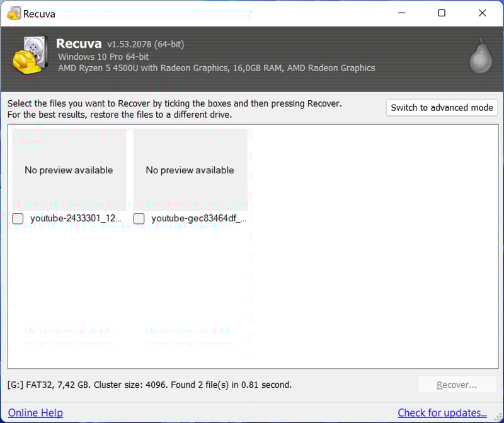Tick the checkbox for youtube-gec83464df file
The image size is (504, 423).
tap(139, 219)
